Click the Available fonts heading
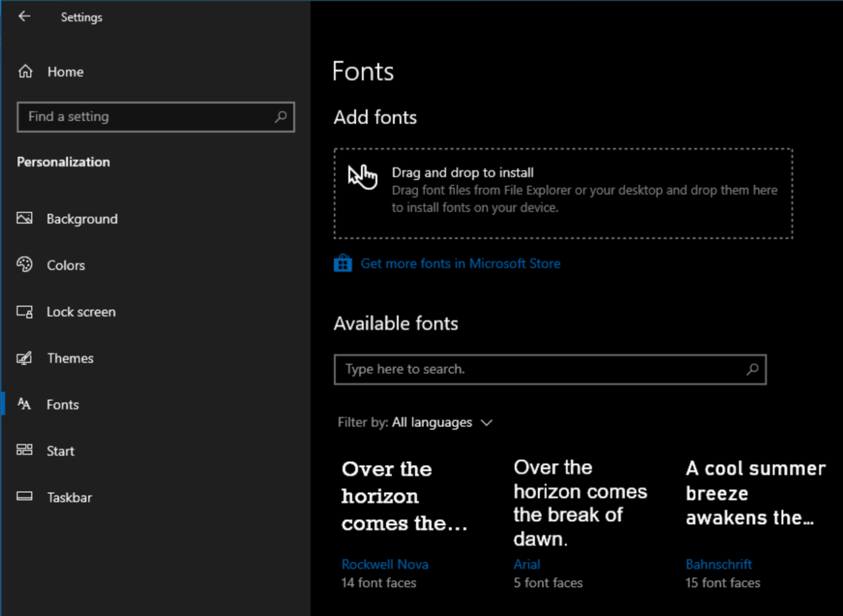 396,323
